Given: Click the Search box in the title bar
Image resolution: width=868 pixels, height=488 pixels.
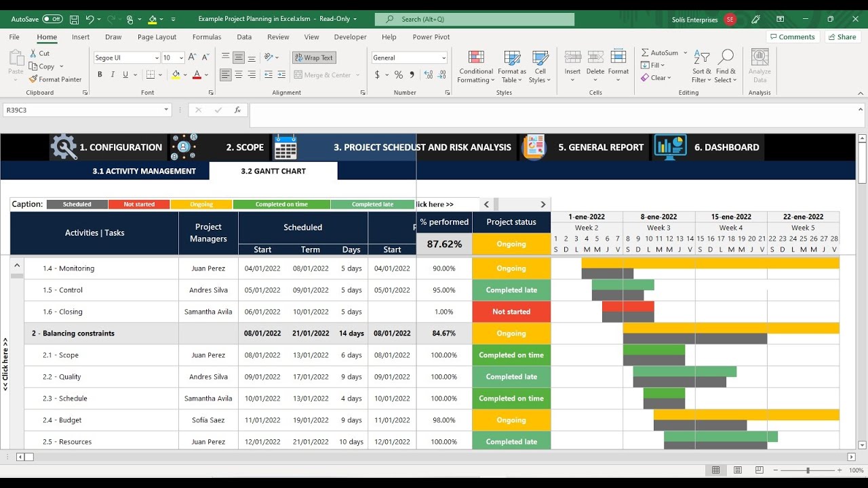Looking at the screenshot, I should 475,19.
